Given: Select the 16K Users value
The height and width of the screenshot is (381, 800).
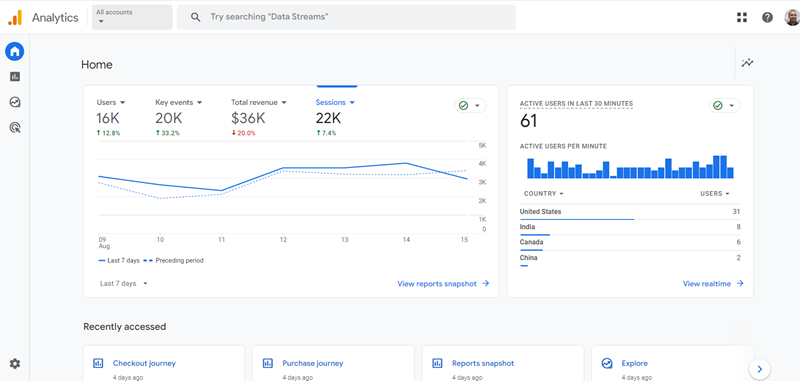Looking at the screenshot, I should [x=108, y=118].
